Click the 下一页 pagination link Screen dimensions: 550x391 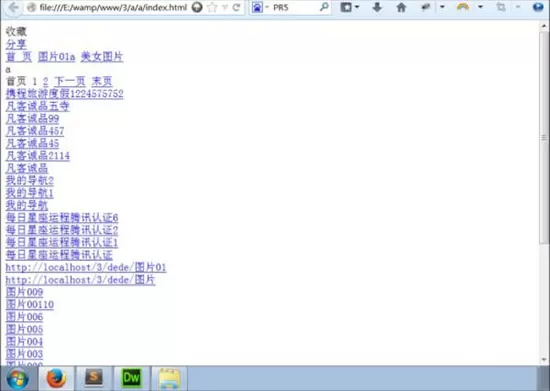pyautogui.click(x=70, y=81)
